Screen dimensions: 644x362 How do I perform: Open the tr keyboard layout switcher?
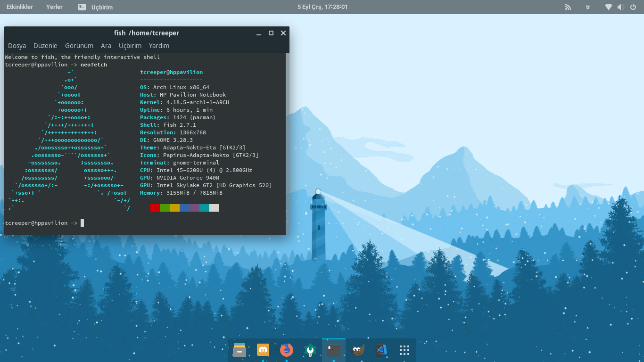pos(588,7)
